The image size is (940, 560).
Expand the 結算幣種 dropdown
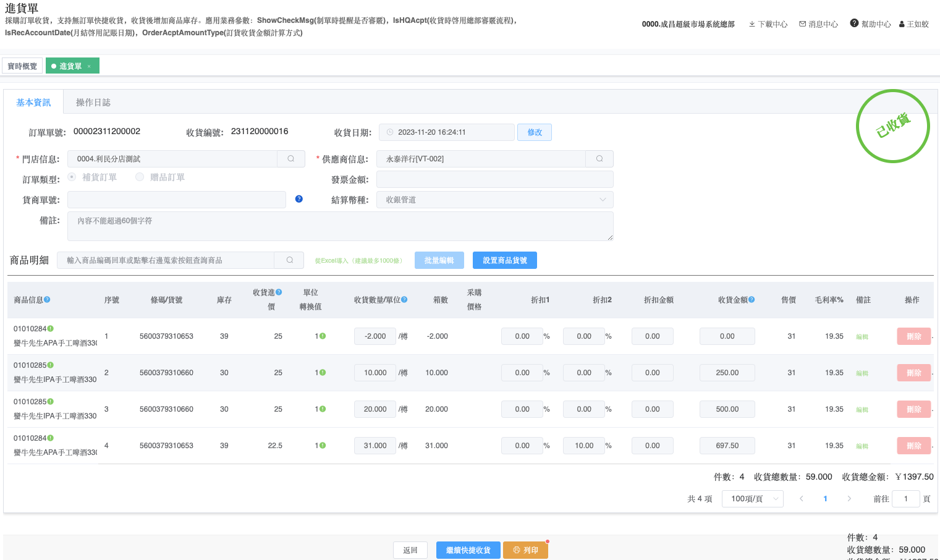coord(494,200)
